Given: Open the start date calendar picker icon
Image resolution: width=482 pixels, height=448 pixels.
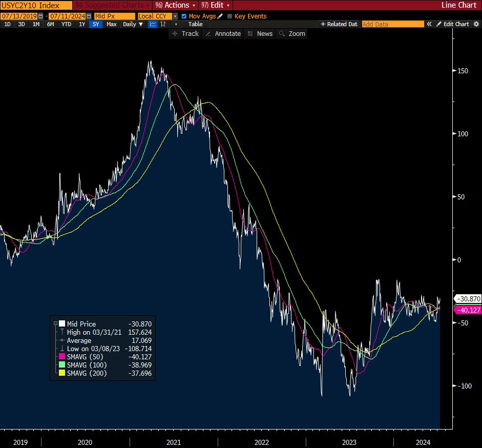Looking at the screenshot, I should tap(40, 16).
